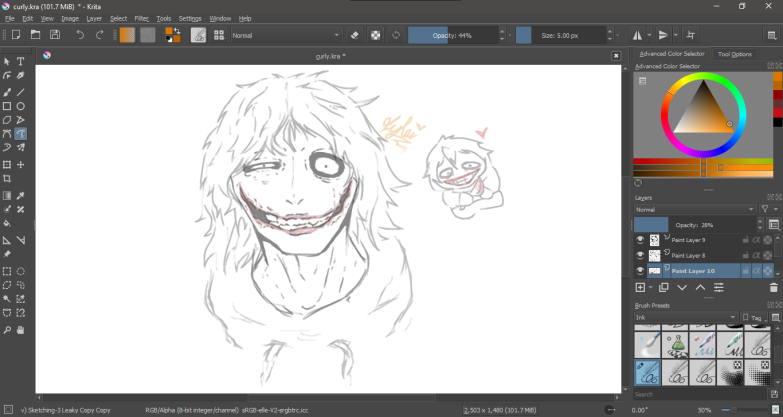Screen dimensions: 783x417
Task: Select the Measure tool
Action: coord(20,240)
